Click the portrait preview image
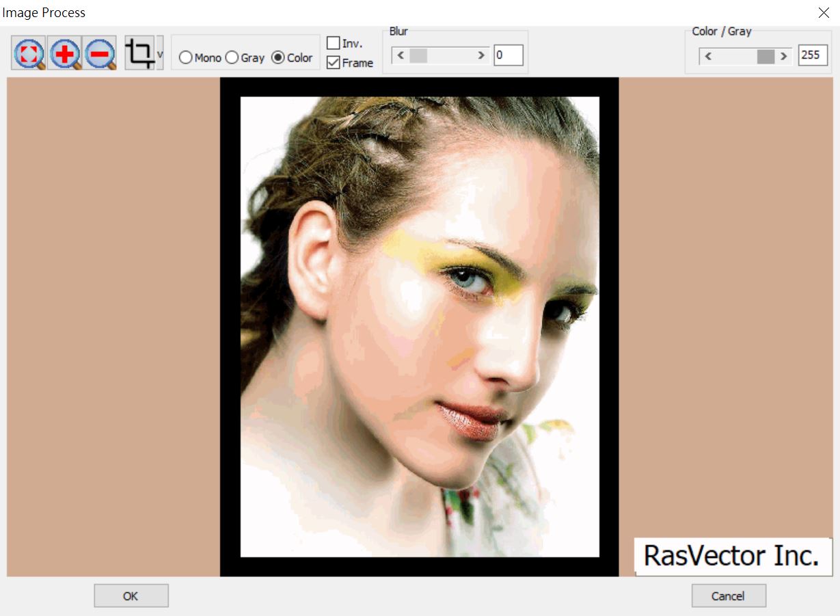 tap(420, 327)
